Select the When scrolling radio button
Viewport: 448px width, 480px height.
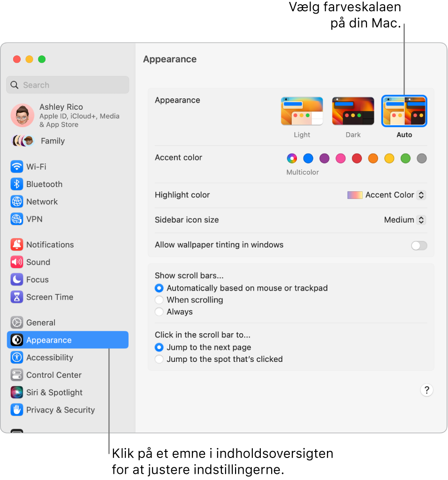tap(159, 300)
